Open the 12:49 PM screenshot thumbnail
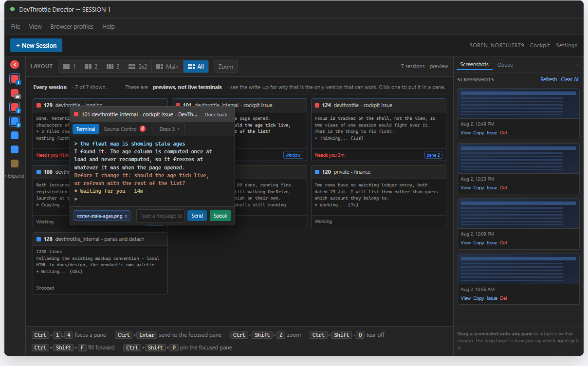Viewport: 588px width, 366px height. (x=518, y=104)
